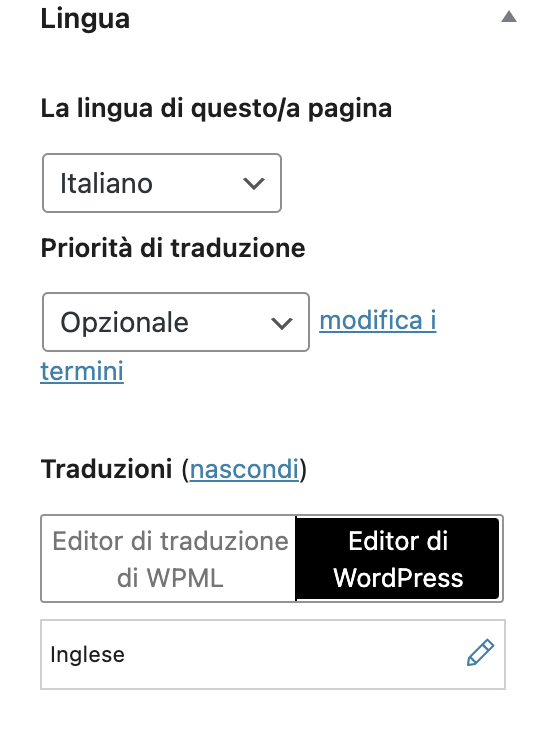Image resolution: width=552 pixels, height=752 pixels.
Task: Click the "Priorità di traduzione" label
Action: point(173,248)
